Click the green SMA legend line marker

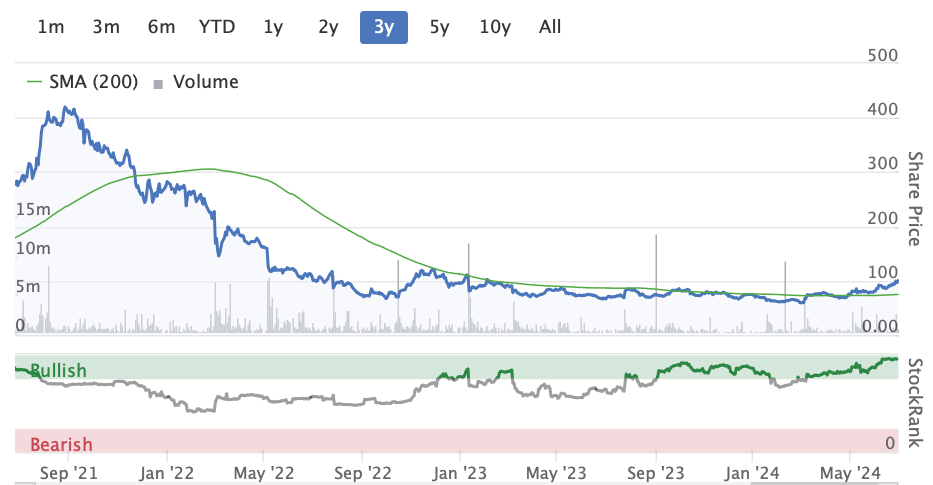click(35, 82)
